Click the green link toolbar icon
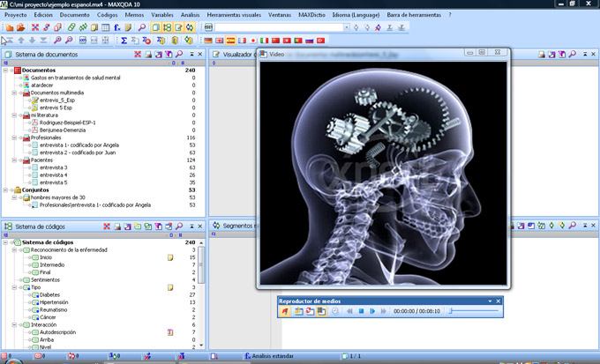Viewport: 600px width, 364px height. [x=71, y=27]
